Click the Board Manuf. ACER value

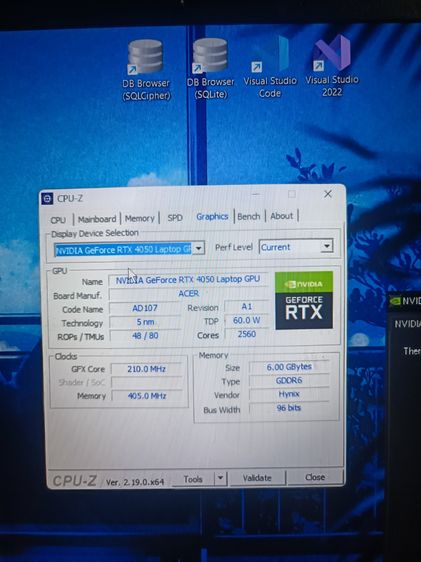(188, 294)
